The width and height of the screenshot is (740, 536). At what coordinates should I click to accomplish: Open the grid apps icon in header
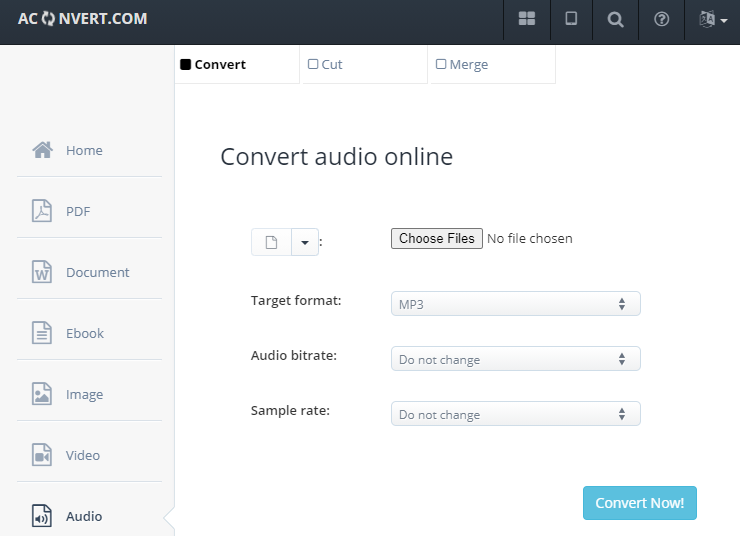(x=527, y=19)
